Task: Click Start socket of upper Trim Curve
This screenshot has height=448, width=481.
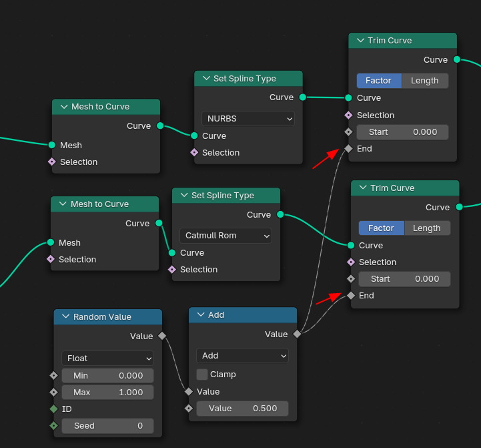Action: 348,132
